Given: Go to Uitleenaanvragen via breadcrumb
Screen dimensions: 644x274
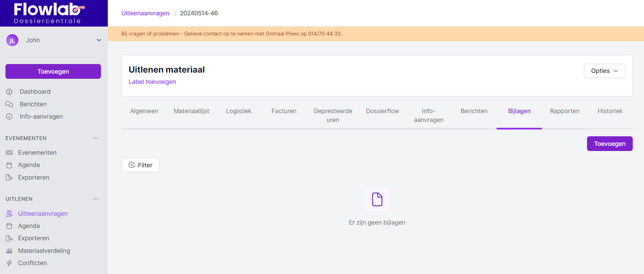Looking at the screenshot, I should click(145, 13).
